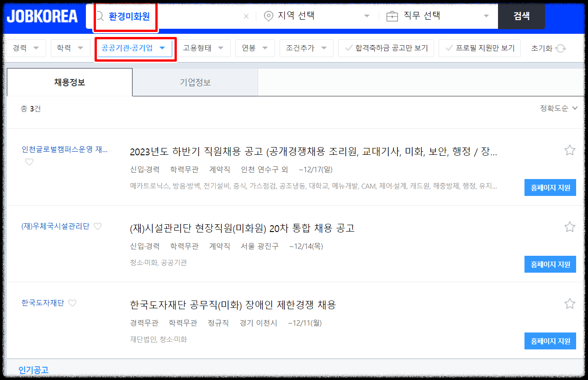Open the 2023년도 하반기 직원채용 공고 title
The image size is (588, 380).
313,152
